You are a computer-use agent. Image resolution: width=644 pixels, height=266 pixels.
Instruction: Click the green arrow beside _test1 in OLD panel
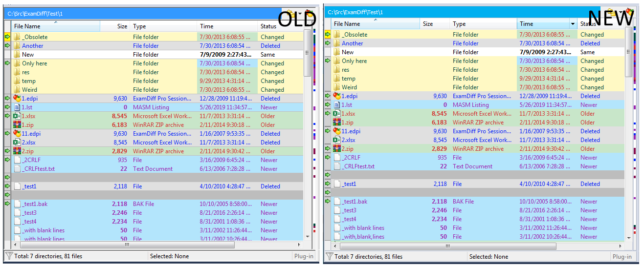[x=7, y=186]
